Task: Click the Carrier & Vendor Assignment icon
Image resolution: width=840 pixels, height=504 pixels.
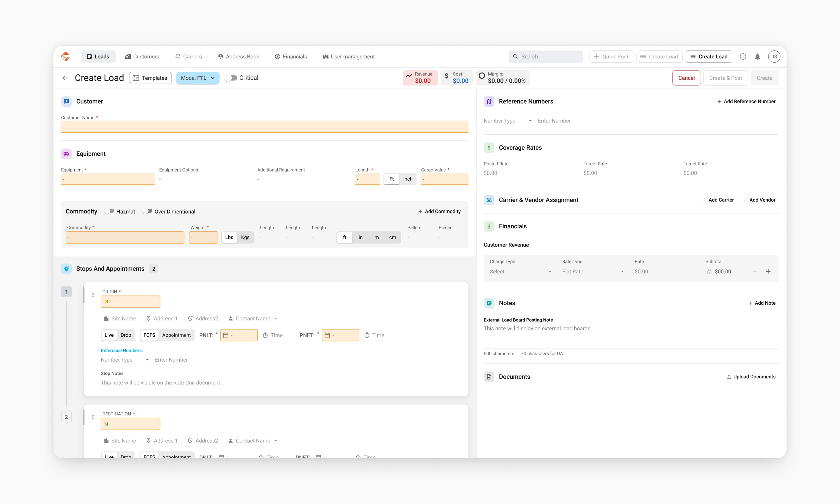Action: click(x=489, y=200)
